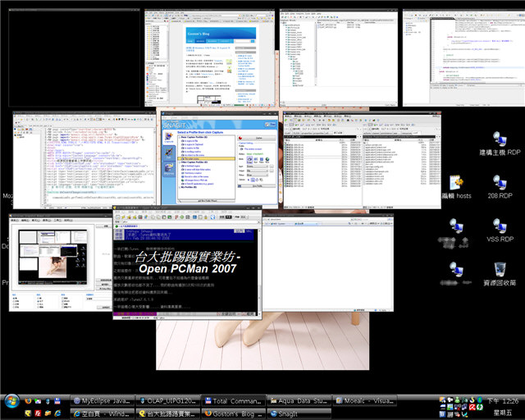Open the Windows Start orb

[11, 402]
